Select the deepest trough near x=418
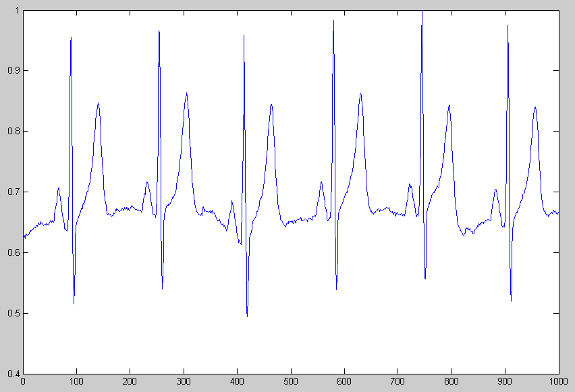 click(247, 315)
